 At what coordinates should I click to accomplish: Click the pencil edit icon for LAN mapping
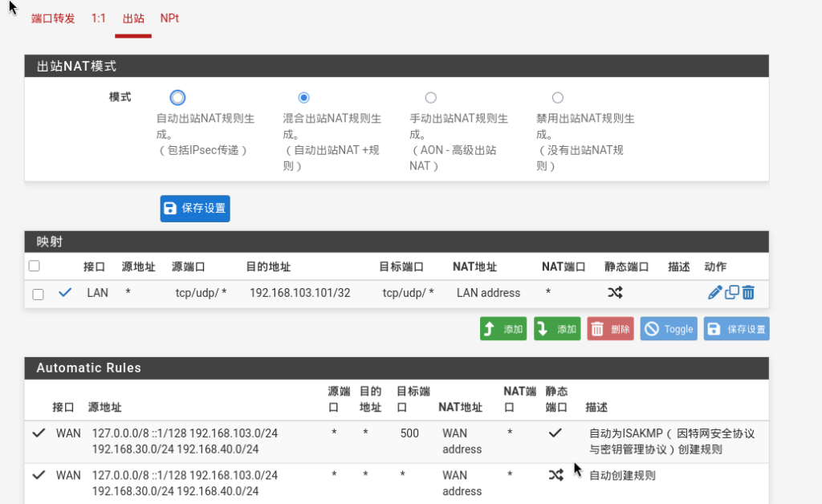(715, 293)
